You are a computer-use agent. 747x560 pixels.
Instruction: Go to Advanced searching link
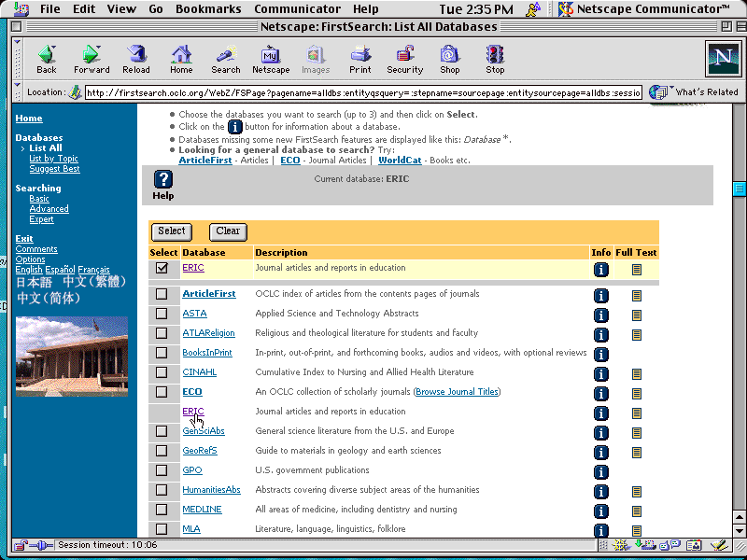tap(49, 209)
